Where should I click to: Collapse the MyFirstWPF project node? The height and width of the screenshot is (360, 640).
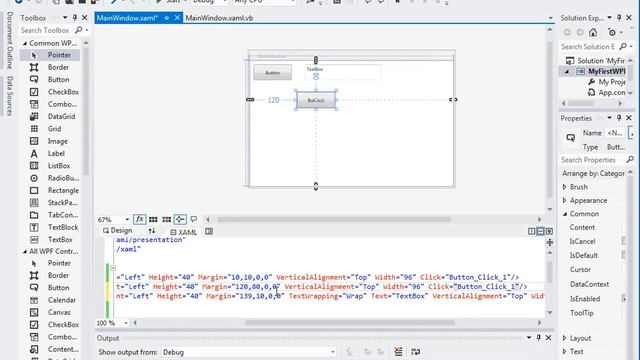click(567, 71)
